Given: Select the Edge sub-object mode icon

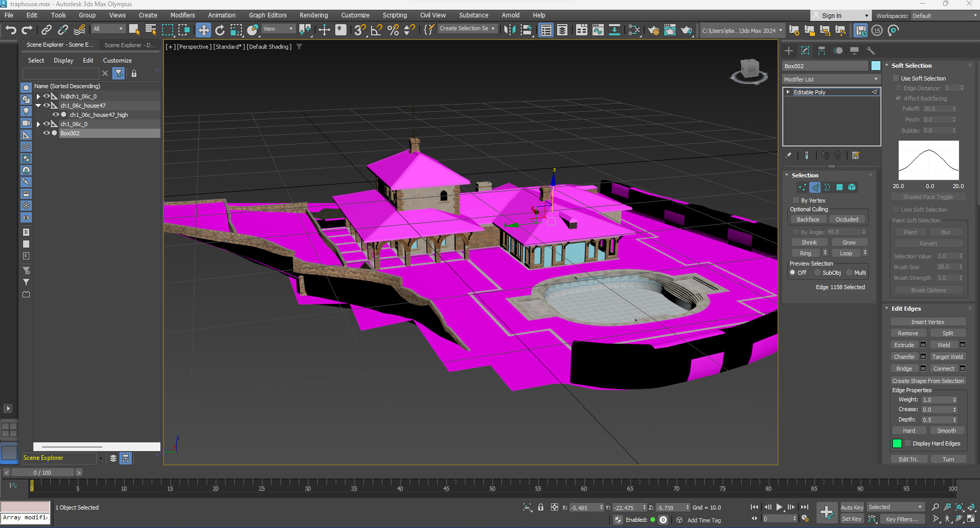Looking at the screenshot, I should click(x=815, y=187).
